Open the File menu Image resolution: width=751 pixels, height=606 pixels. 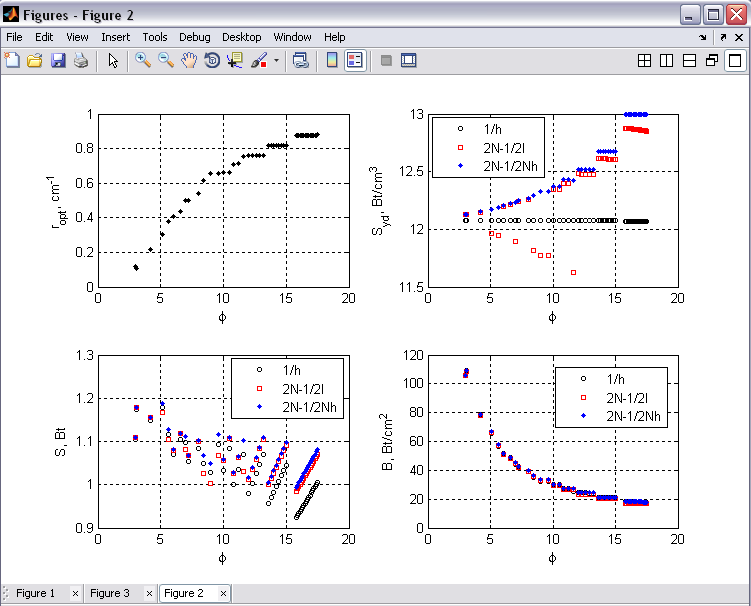pyautogui.click(x=14, y=37)
